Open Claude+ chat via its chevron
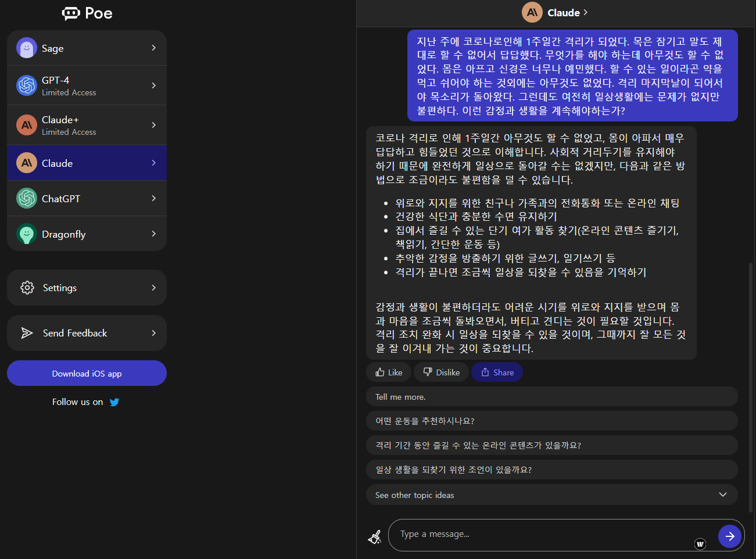 (x=153, y=125)
